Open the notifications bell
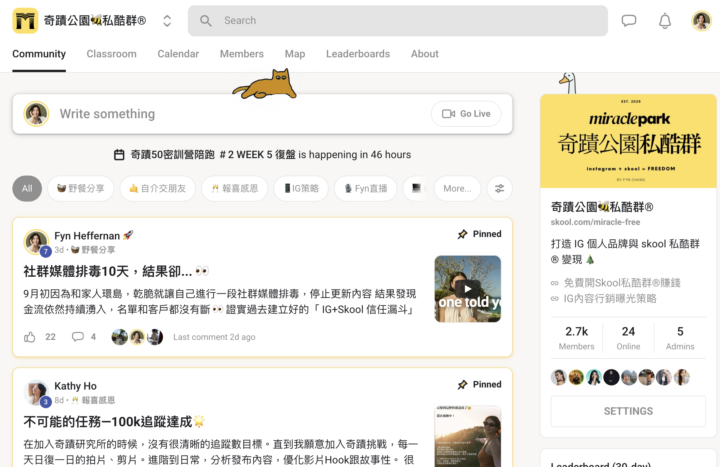Screen dimensions: 720x467 [665, 21]
